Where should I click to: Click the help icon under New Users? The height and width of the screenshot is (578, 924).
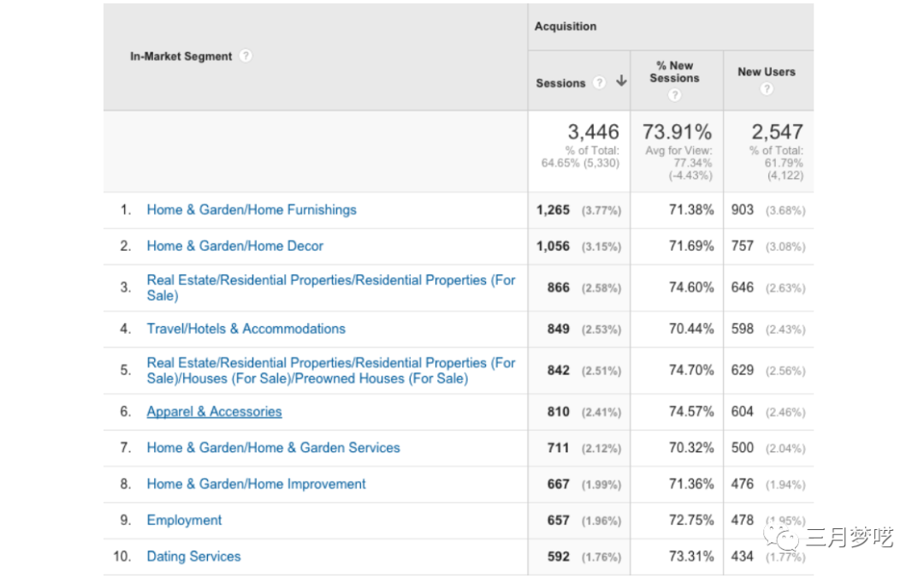tap(767, 89)
